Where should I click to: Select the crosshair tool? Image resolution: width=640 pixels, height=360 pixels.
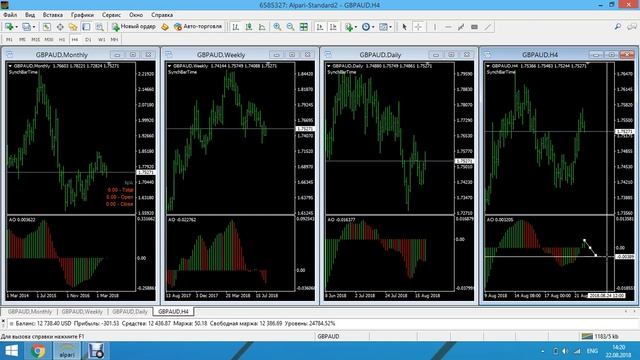[418, 27]
